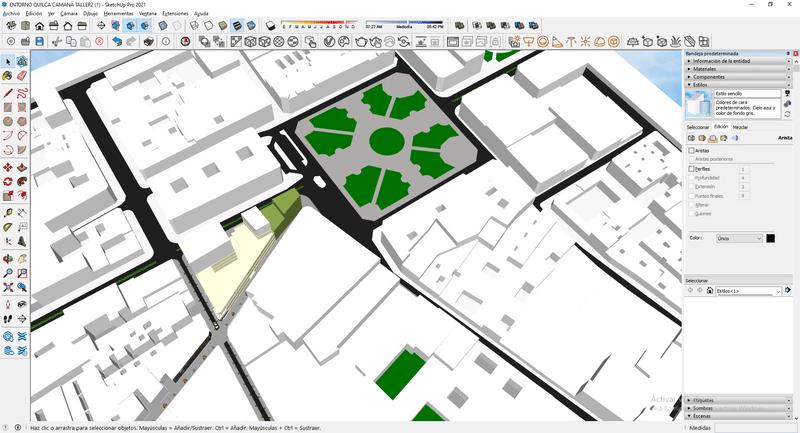Screen dimensions: 800x433
Task: Check the Aristas posteriores checkbox
Action: [x=692, y=160]
